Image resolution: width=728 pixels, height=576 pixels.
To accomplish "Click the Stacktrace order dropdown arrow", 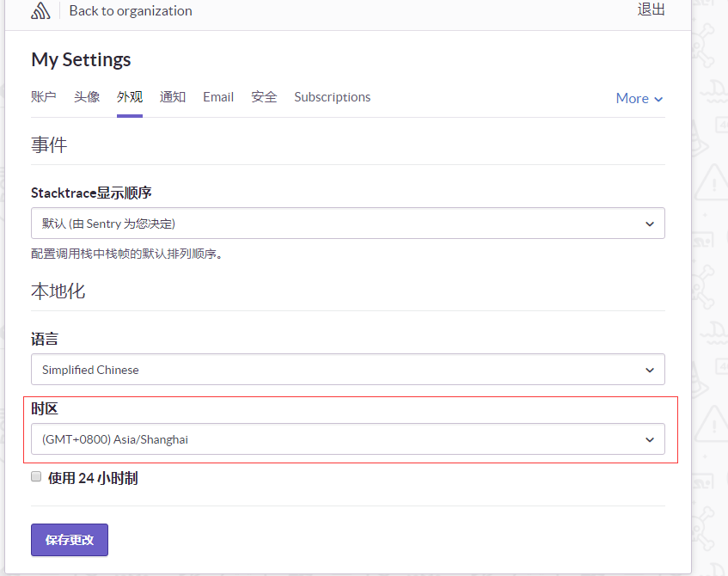I will [x=650, y=224].
